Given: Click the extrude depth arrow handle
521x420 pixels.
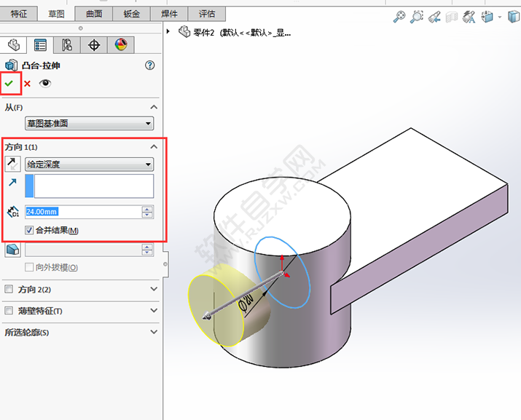Looking at the screenshot, I should 206,317.
